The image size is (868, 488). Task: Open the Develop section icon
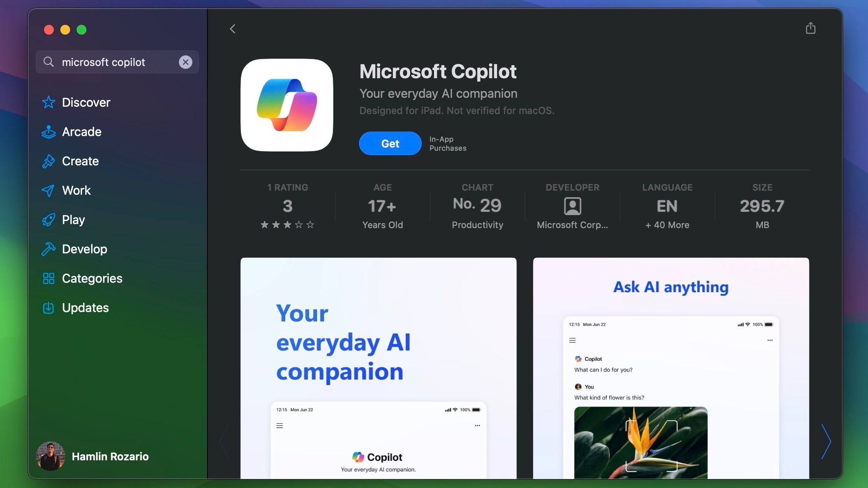point(48,249)
